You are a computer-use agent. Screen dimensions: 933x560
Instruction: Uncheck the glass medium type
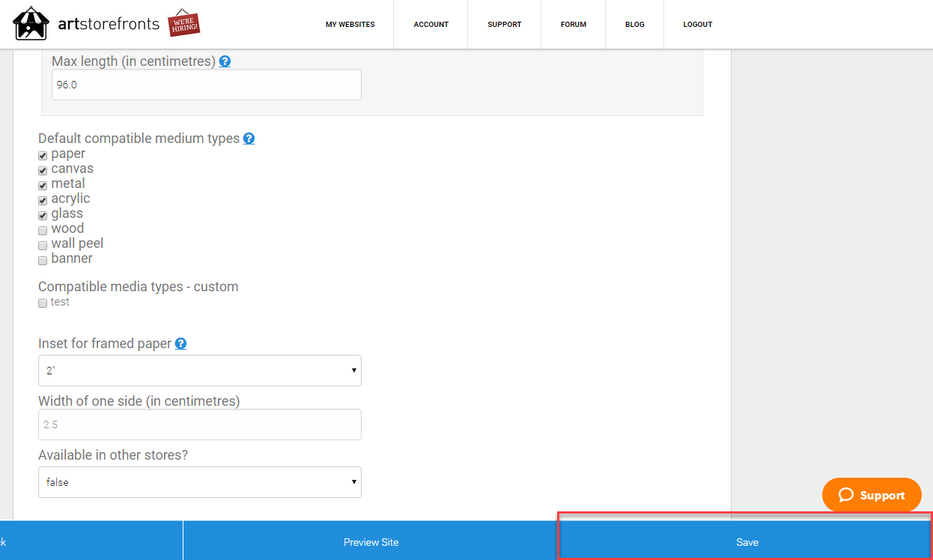(x=43, y=216)
